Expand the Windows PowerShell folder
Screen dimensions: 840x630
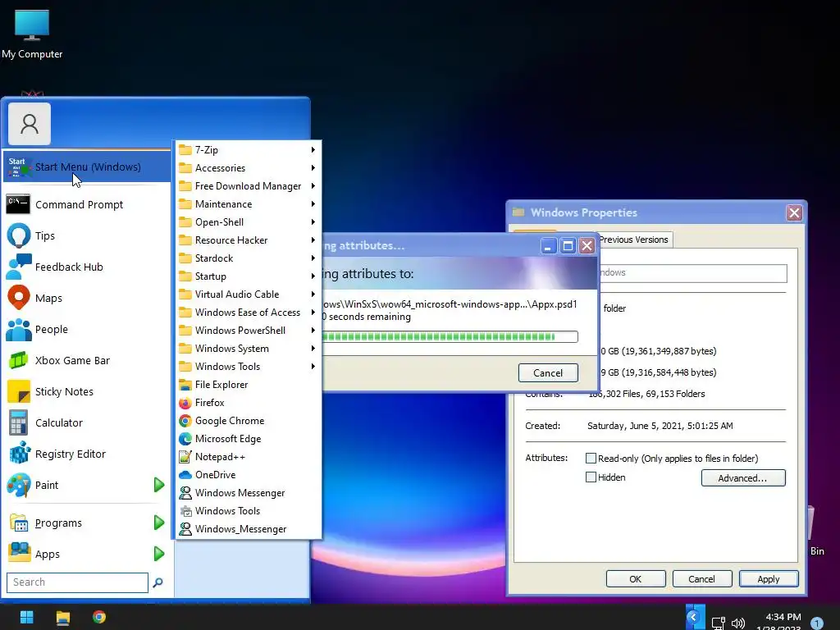click(x=249, y=331)
